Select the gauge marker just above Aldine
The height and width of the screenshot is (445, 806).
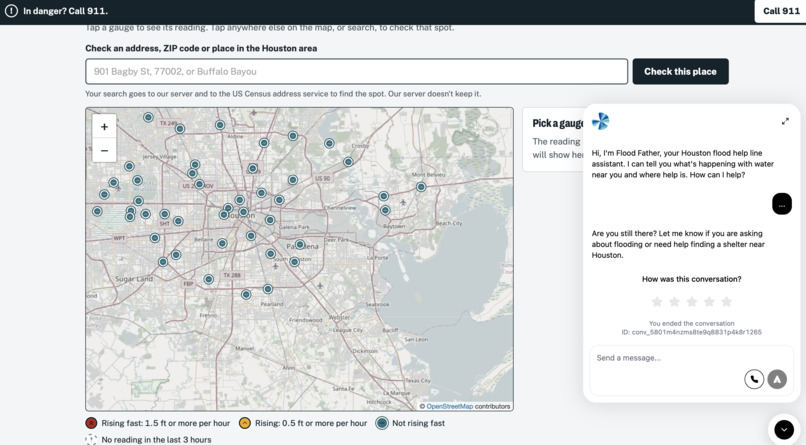point(220,125)
